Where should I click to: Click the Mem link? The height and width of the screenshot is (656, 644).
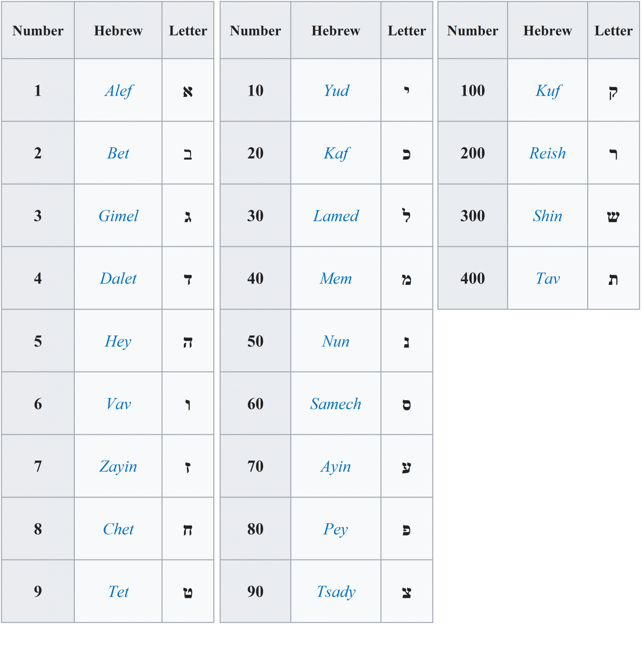(336, 278)
